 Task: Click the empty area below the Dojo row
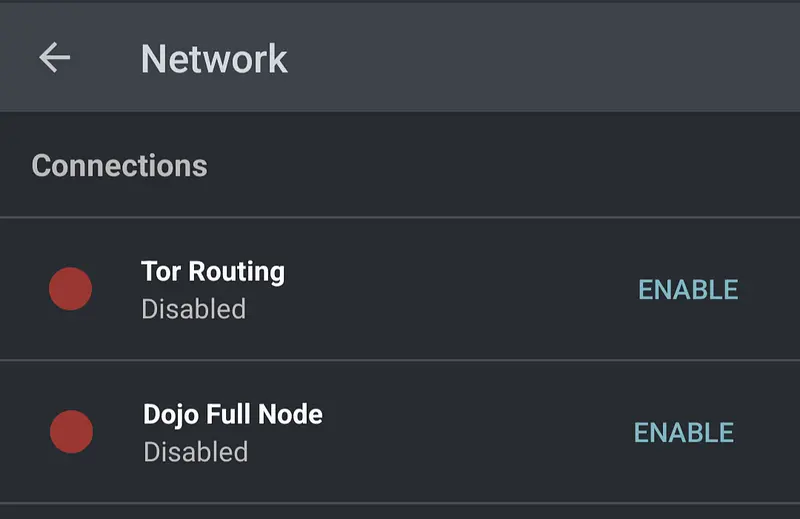pos(400,512)
